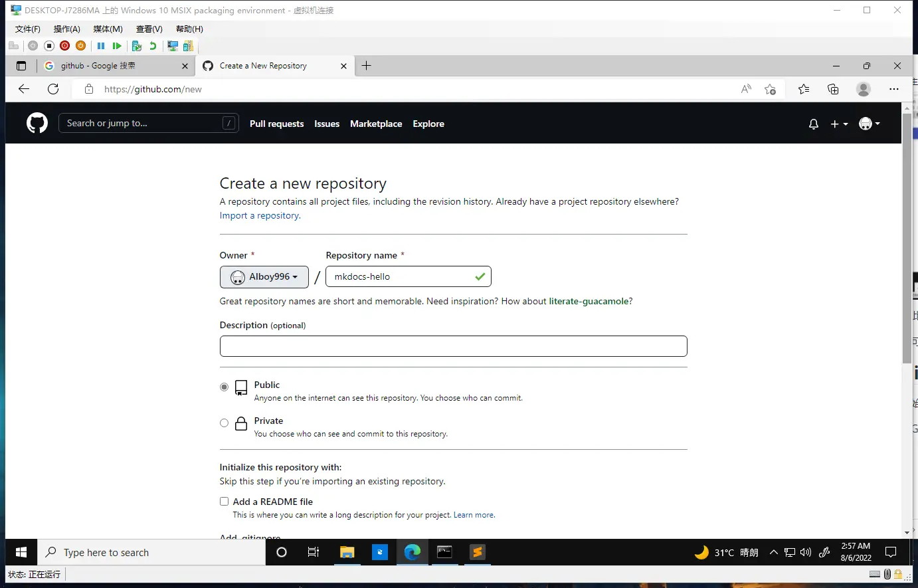Image resolution: width=918 pixels, height=588 pixels.
Task: Pause the virtual machine from toolbar
Action: [101, 46]
